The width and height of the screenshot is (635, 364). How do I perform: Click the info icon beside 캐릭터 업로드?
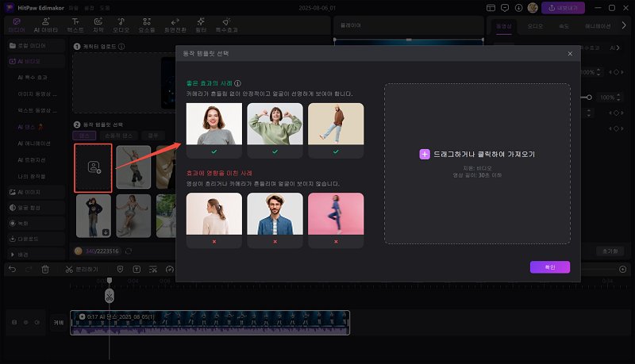point(121,47)
